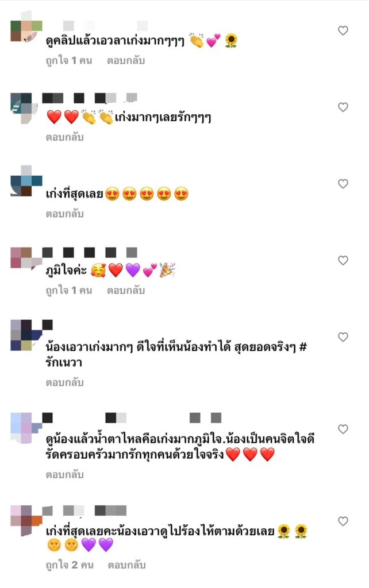Screen dimensions: 369x588
Task: Reply to last comment with purple hearts
Action: click(126, 565)
